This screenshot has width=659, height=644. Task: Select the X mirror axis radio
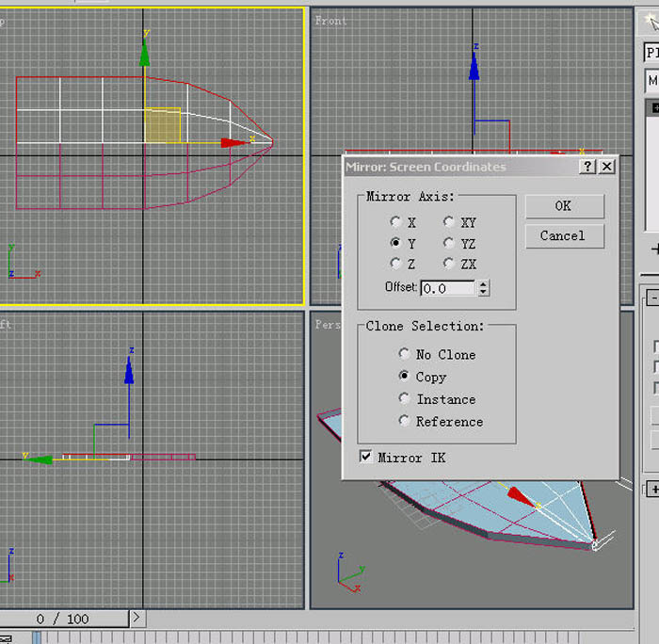395,221
